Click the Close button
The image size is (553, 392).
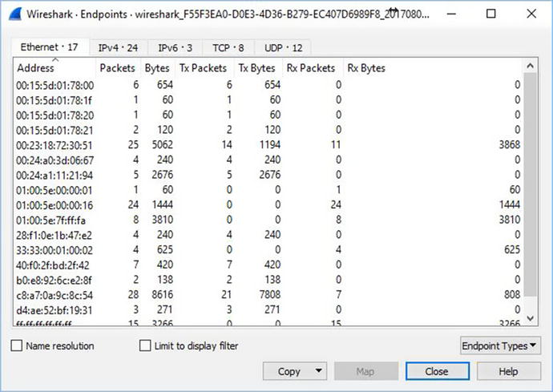click(x=437, y=371)
